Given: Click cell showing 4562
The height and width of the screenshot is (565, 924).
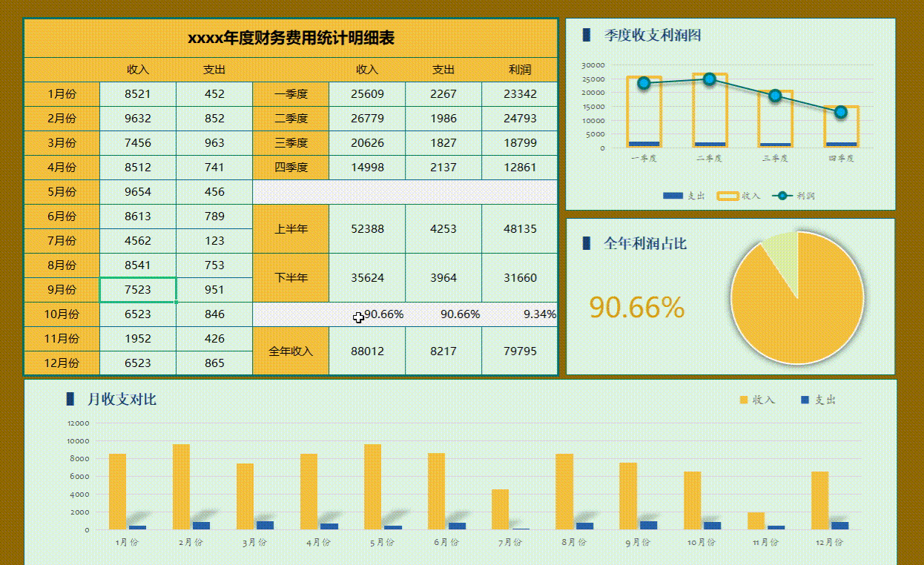Looking at the screenshot, I should tap(138, 241).
